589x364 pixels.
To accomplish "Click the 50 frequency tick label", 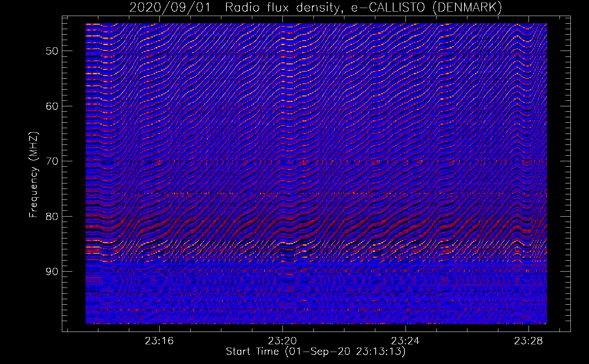I will [x=52, y=51].
